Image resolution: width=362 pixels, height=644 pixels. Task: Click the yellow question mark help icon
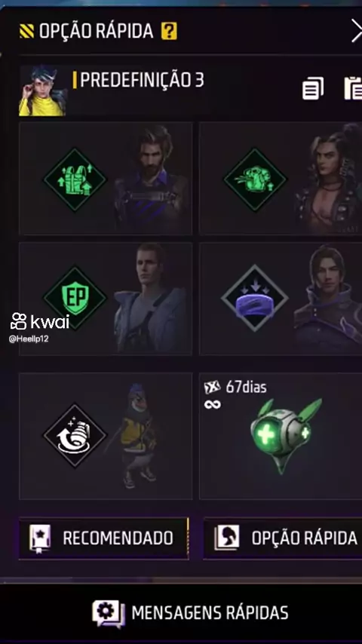[x=169, y=31]
